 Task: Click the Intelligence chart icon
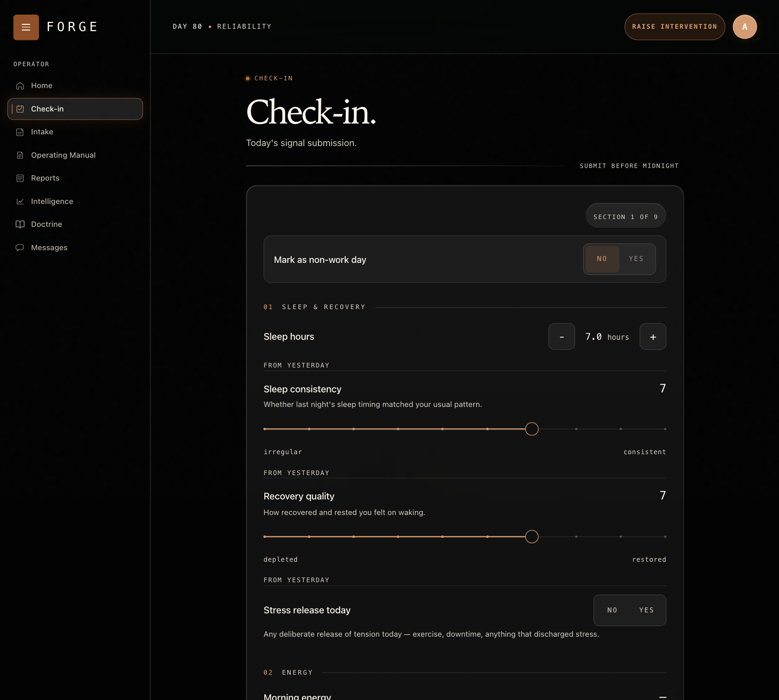click(x=20, y=202)
